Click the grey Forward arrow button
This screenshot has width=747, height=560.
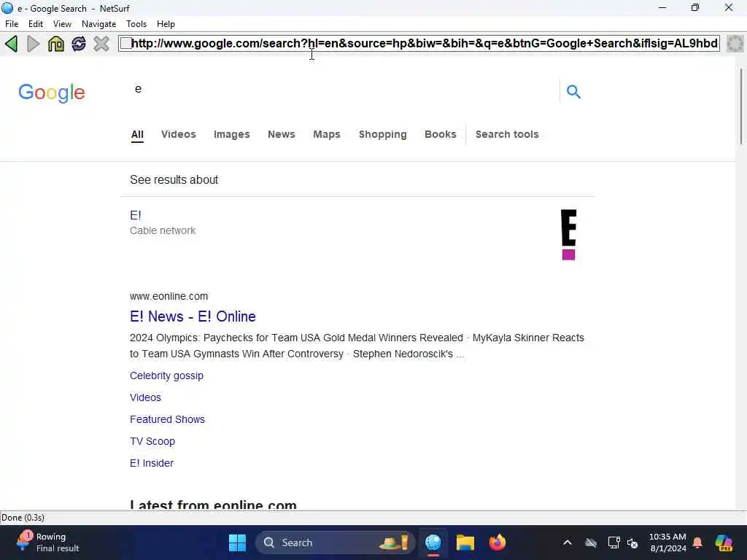pos(34,44)
